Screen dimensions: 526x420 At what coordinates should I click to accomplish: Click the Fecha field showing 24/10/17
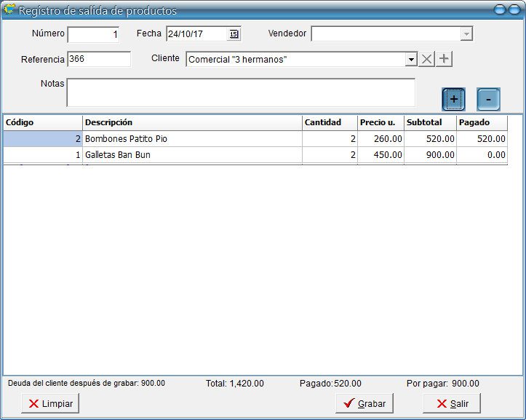tap(197, 34)
